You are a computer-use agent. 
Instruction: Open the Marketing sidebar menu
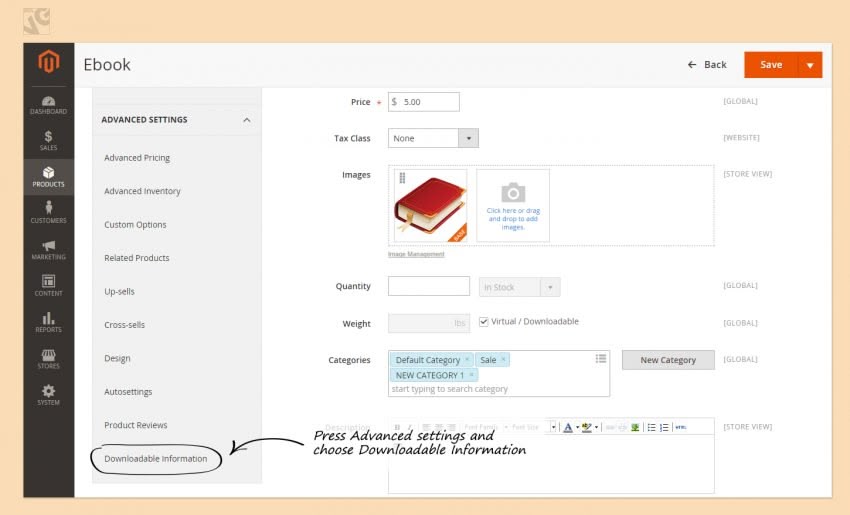[48, 249]
